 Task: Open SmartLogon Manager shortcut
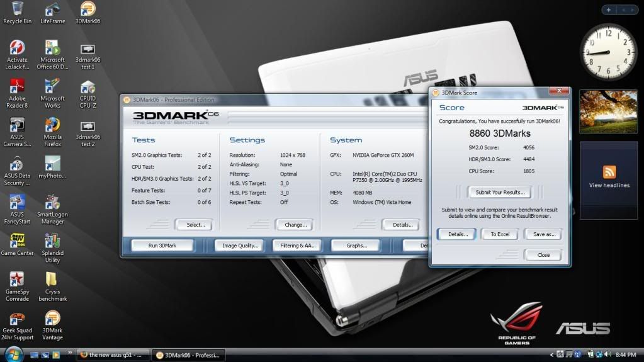[53, 209]
